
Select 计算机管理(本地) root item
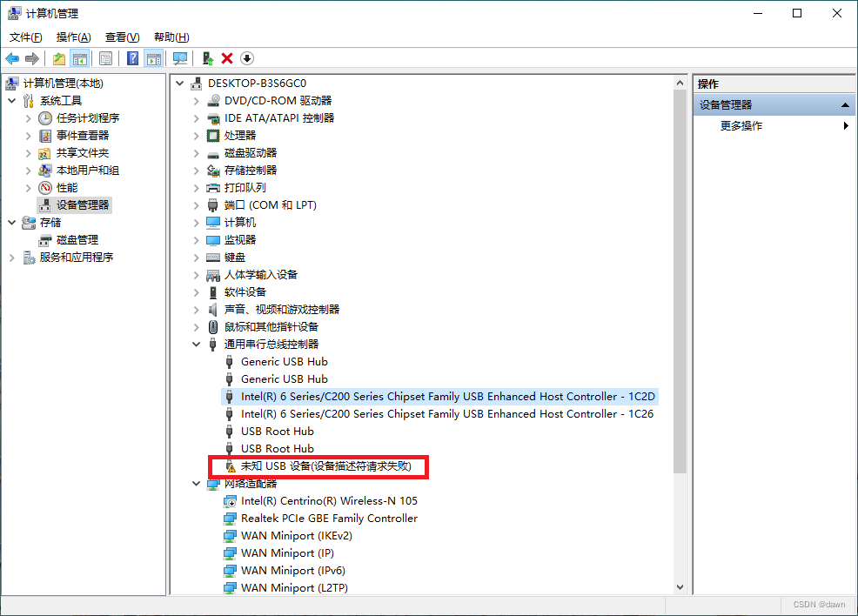click(x=63, y=84)
